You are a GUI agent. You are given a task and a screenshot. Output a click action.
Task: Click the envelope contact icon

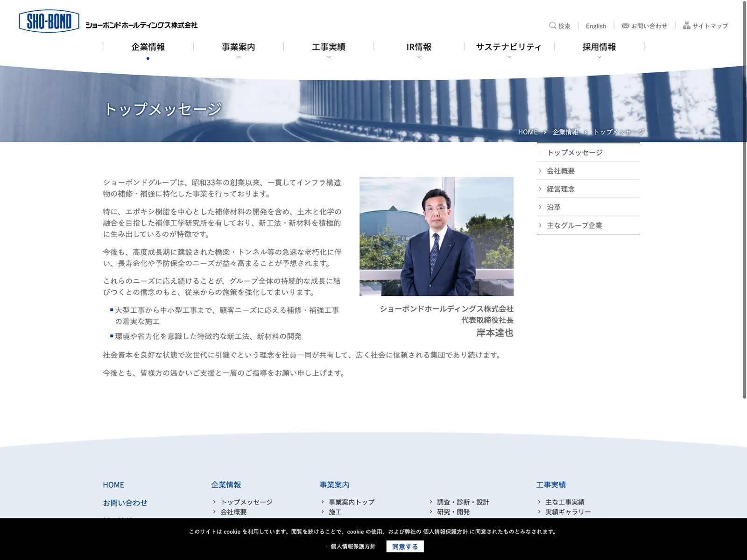click(x=625, y=26)
